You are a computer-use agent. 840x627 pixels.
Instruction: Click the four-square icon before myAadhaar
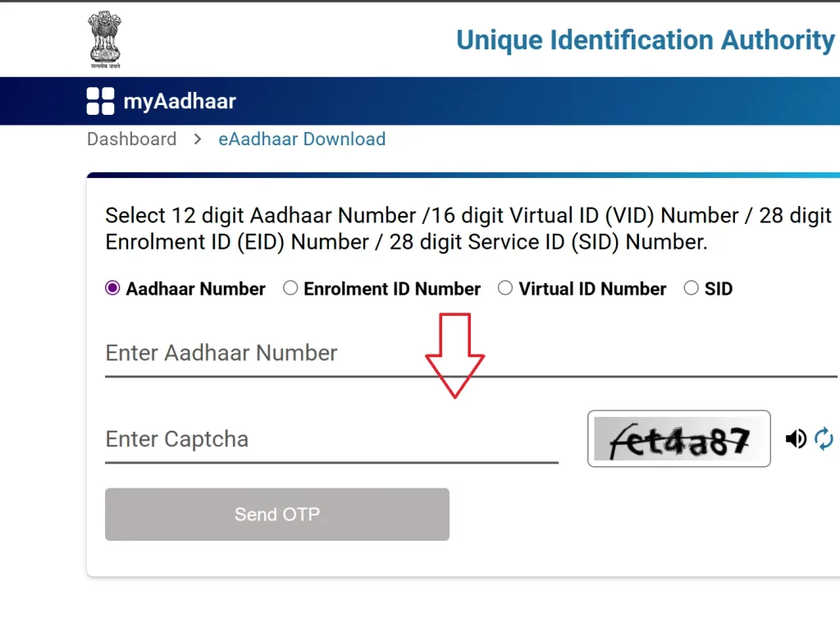tap(98, 100)
